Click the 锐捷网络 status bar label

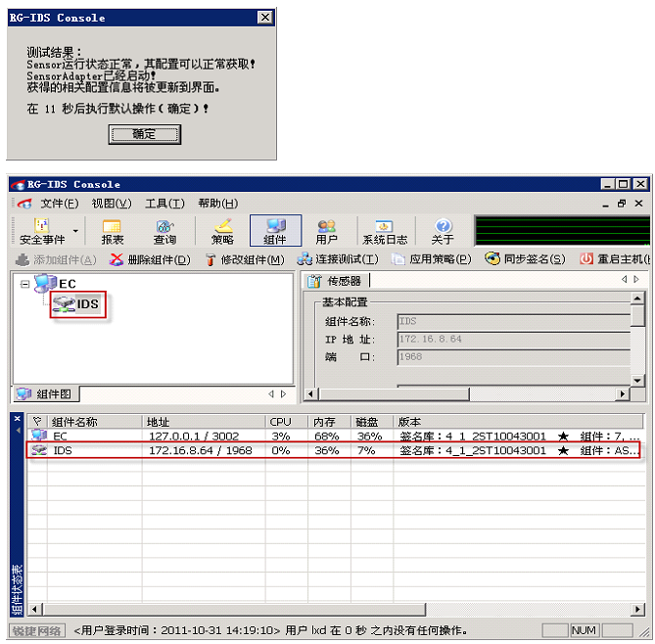click(37, 630)
